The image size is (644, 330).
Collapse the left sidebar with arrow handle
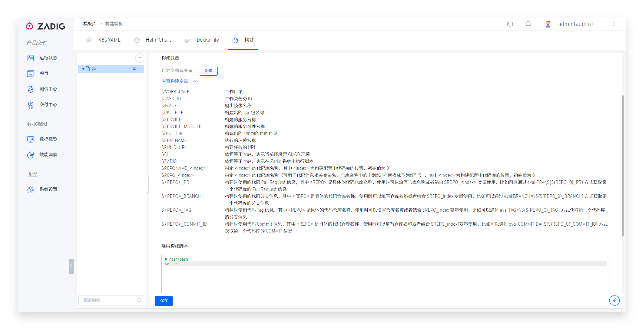click(71, 266)
